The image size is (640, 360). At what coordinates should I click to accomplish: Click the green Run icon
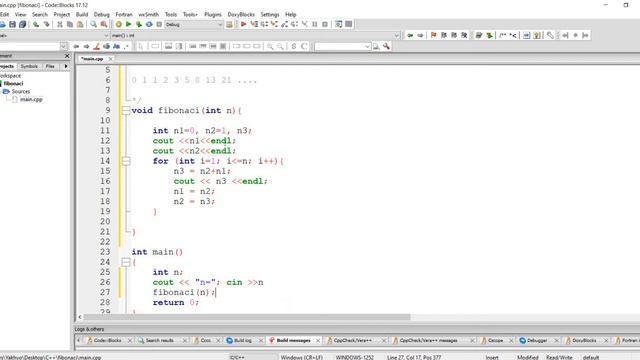129,24
